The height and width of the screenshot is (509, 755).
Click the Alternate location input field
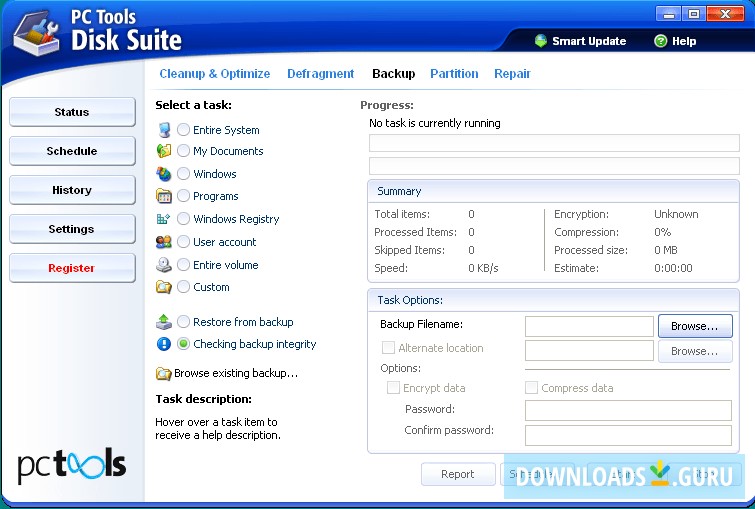pyautogui.click(x=589, y=351)
